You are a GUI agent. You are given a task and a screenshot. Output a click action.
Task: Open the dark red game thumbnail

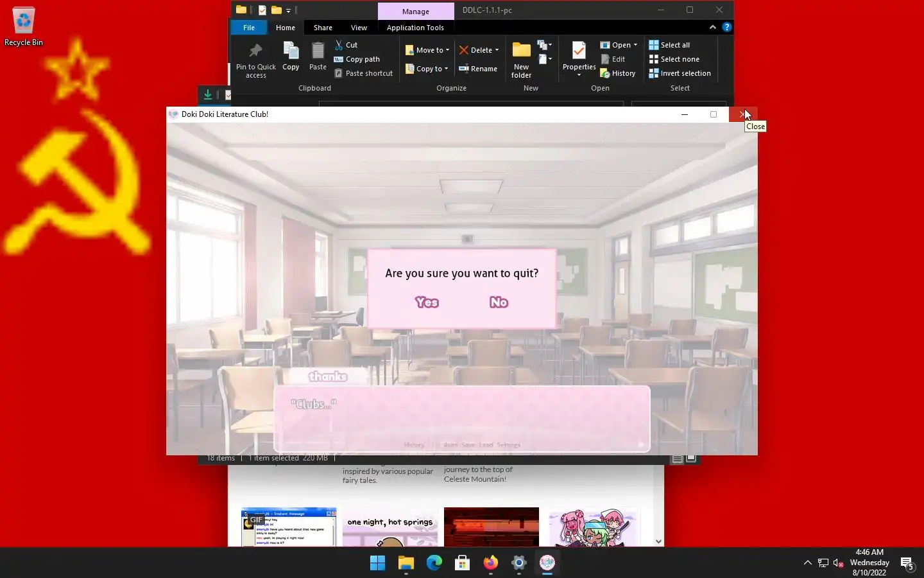tap(492, 527)
